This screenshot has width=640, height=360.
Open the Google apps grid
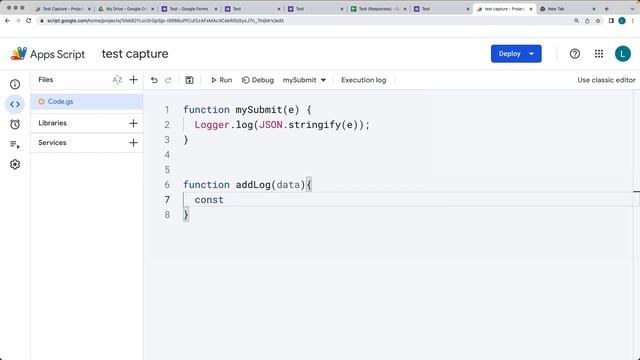point(599,54)
